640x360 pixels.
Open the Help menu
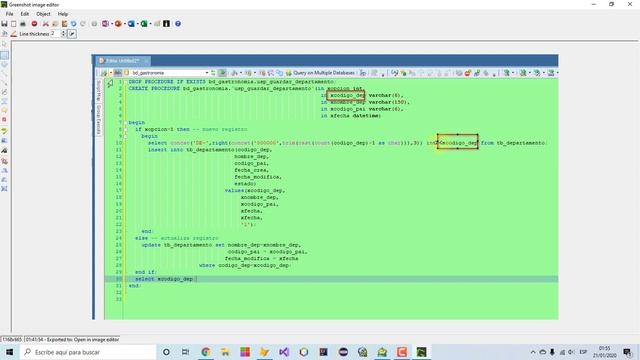62,14
